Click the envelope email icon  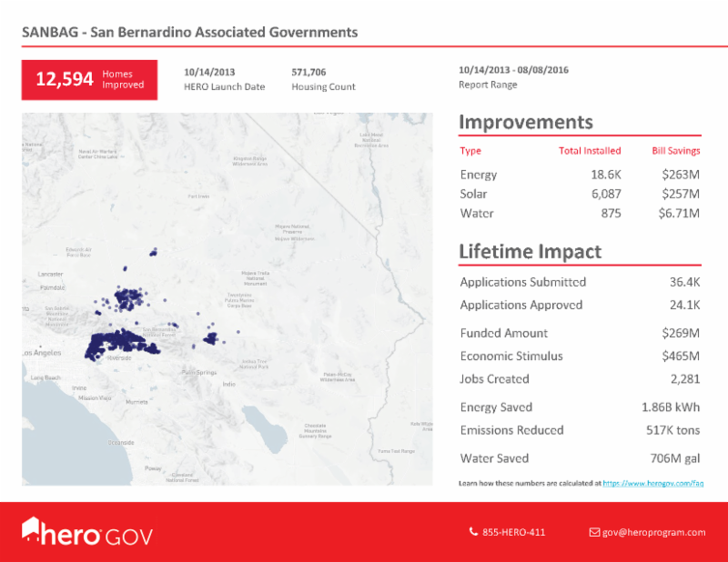point(594,532)
